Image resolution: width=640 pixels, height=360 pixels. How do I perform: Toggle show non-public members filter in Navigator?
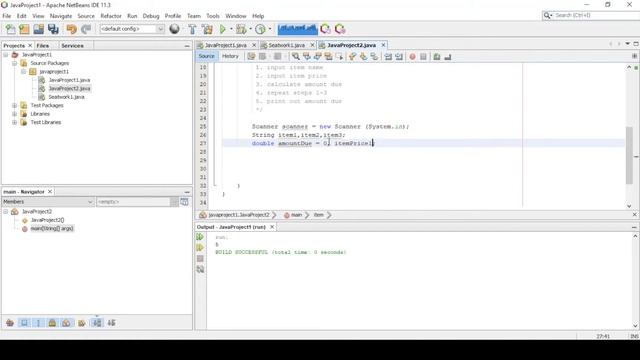pos(52,323)
